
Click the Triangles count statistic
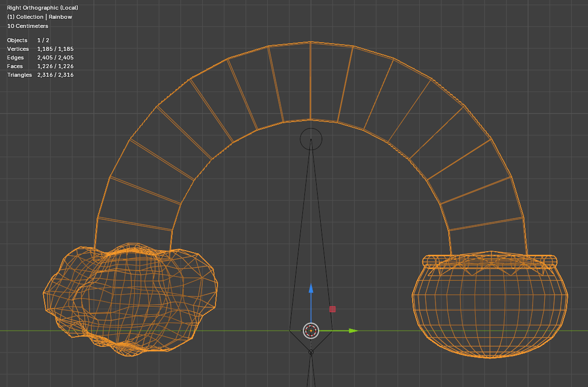40,75
